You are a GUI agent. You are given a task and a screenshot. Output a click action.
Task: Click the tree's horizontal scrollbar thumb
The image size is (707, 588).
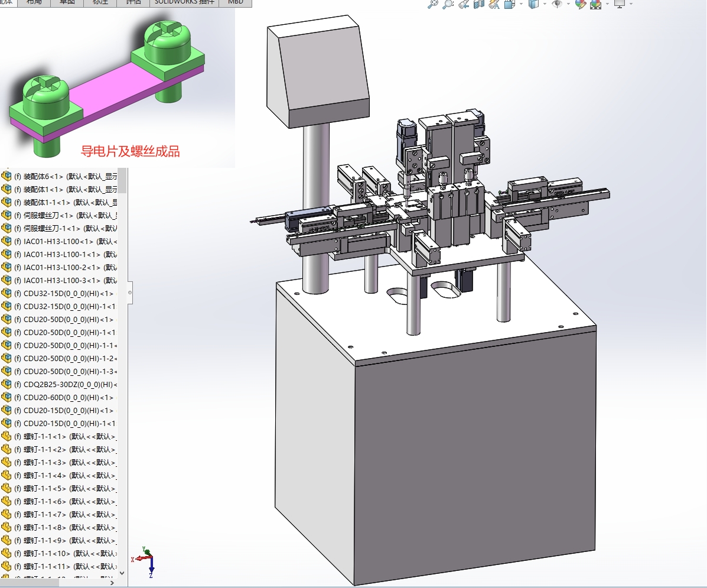tap(30, 583)
